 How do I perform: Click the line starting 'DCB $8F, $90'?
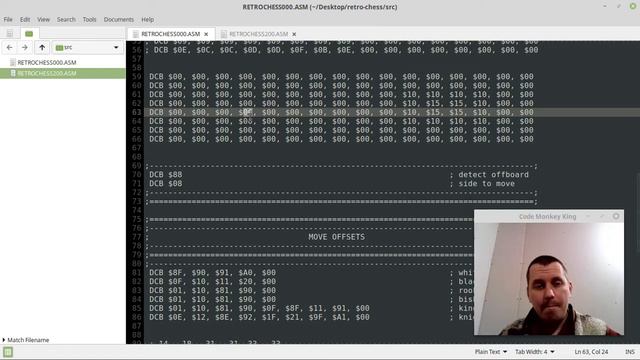coord(212,273)
